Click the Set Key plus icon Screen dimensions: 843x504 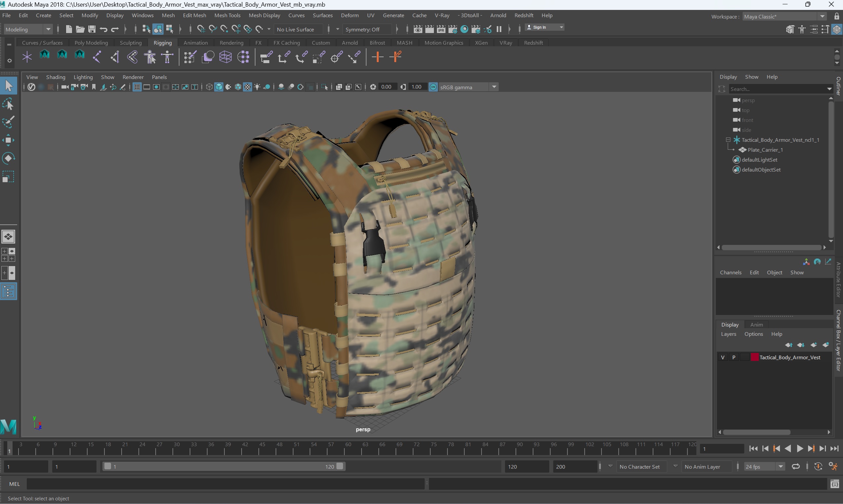pyautogui.click(x=377, y=57)
